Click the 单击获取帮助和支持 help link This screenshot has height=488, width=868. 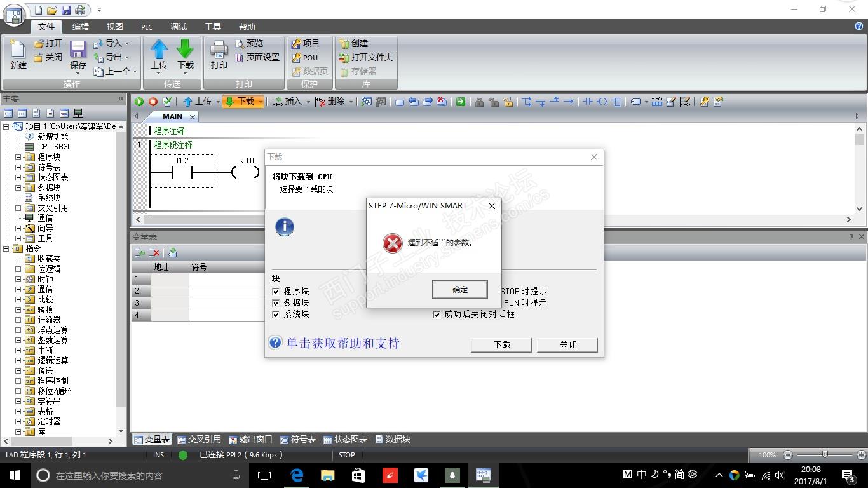point(343,343)
